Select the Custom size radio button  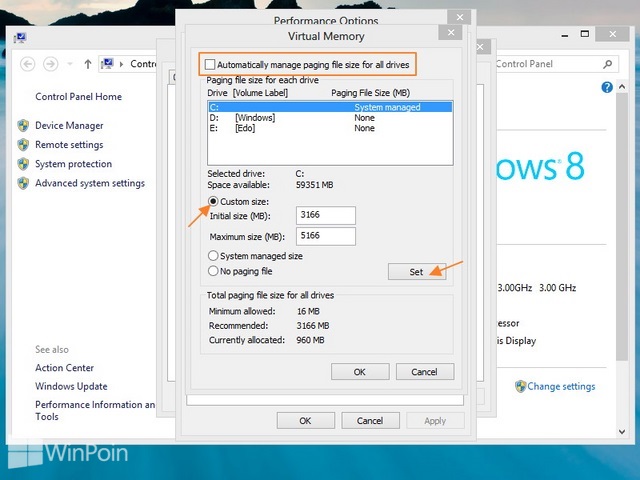coord(213,201)
